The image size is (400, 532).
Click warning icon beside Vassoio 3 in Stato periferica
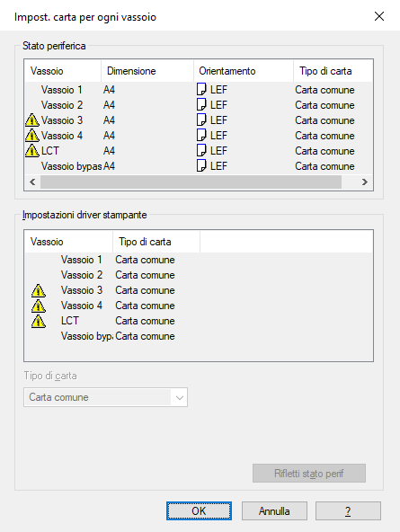coord(31,120)
